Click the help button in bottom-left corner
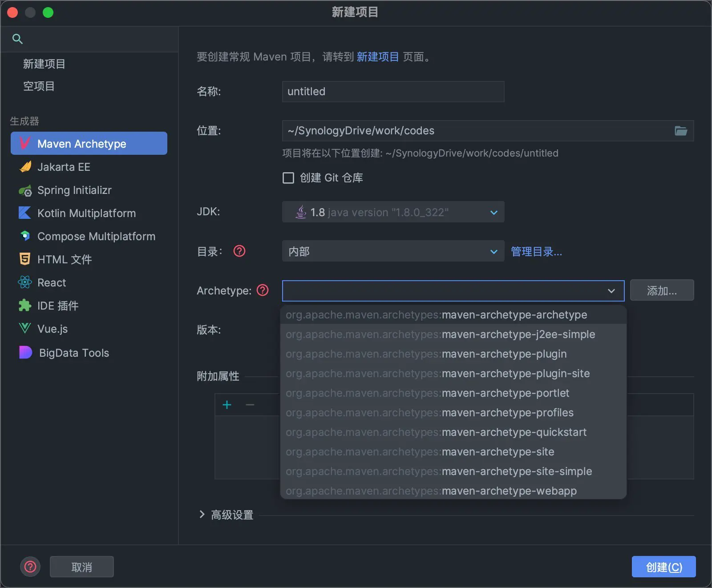This screenshot has height=588, width=712. [x=30, y=567]
